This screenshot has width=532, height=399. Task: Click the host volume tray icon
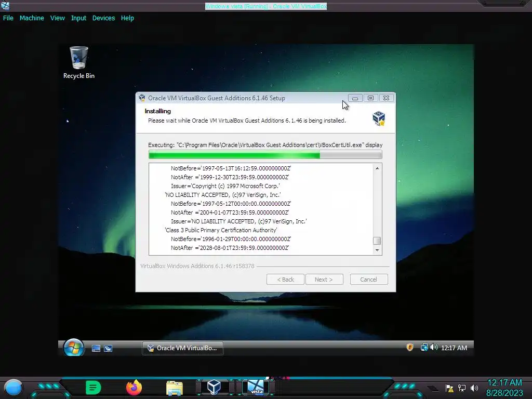click(x=474, y=388)
